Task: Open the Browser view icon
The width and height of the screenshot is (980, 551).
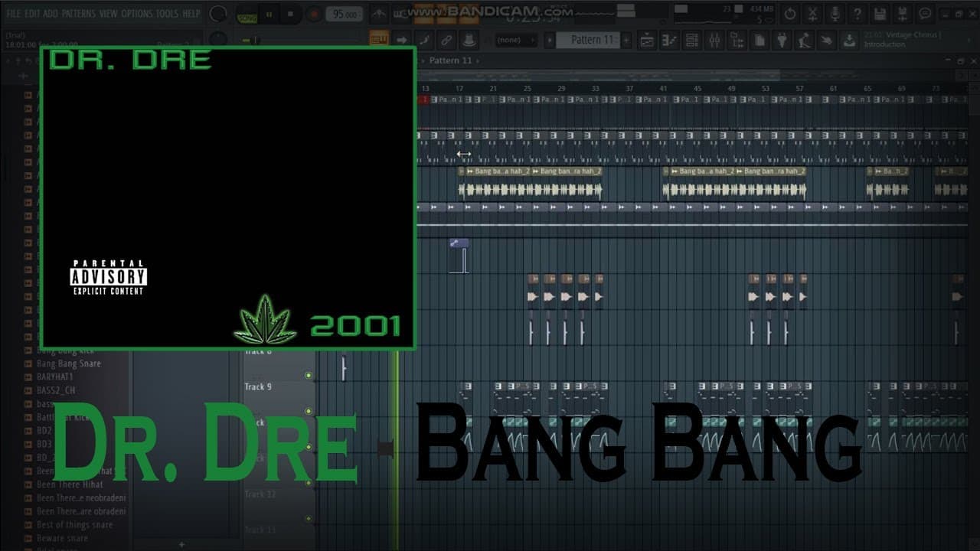Action: pyautogui.click(x=737, y=40)
